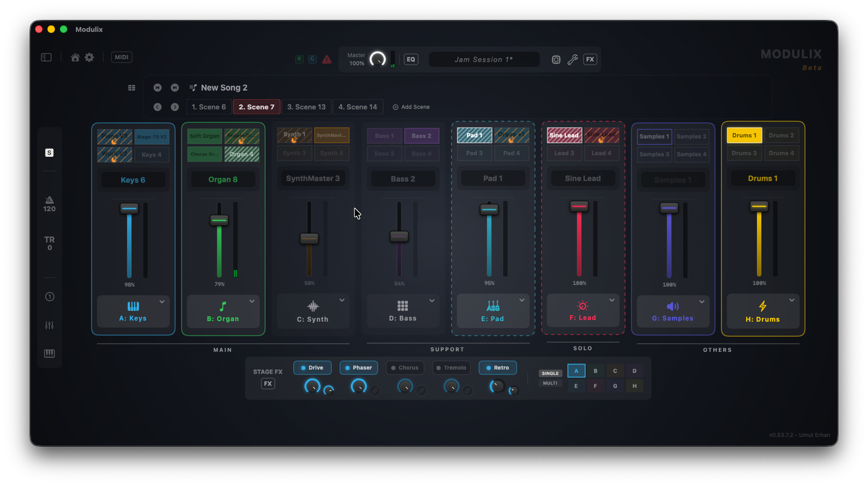Switch to 3. Scene 13 tab
The height and width of the screenshot is (486, 868).
(307, 107)
